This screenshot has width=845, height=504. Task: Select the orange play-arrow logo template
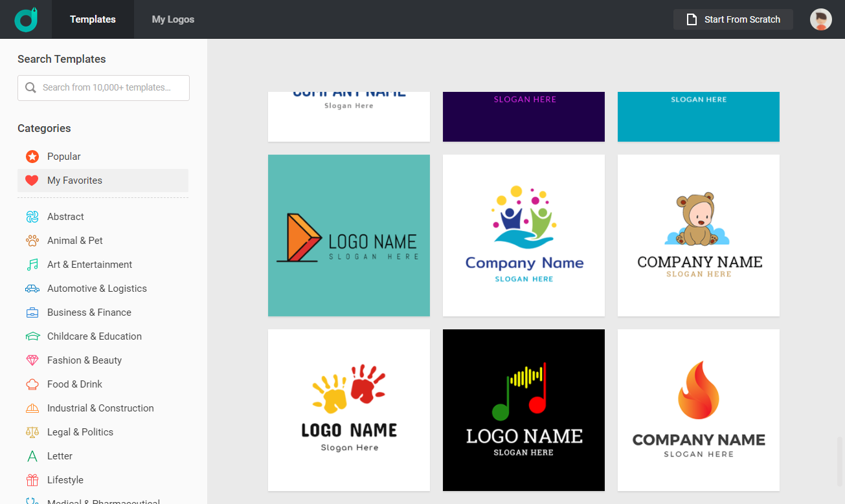click(349, 236)
